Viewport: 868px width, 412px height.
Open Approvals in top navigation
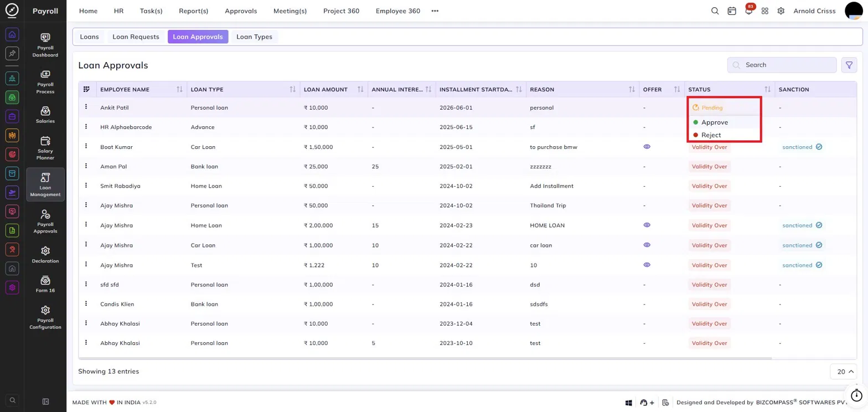pyautogui.click(x=241, y=11)
